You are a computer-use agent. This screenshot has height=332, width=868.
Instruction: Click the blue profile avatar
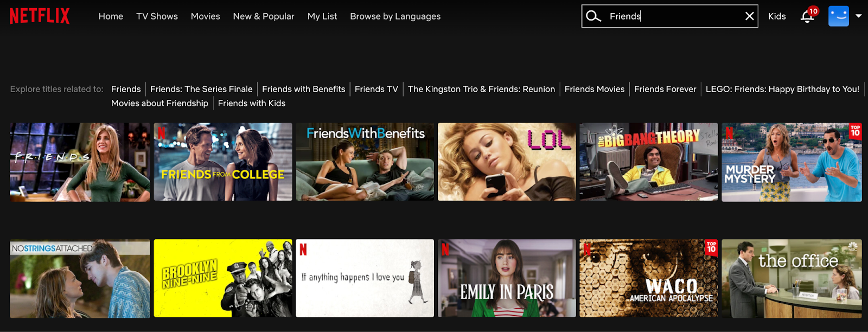[838, 16]
